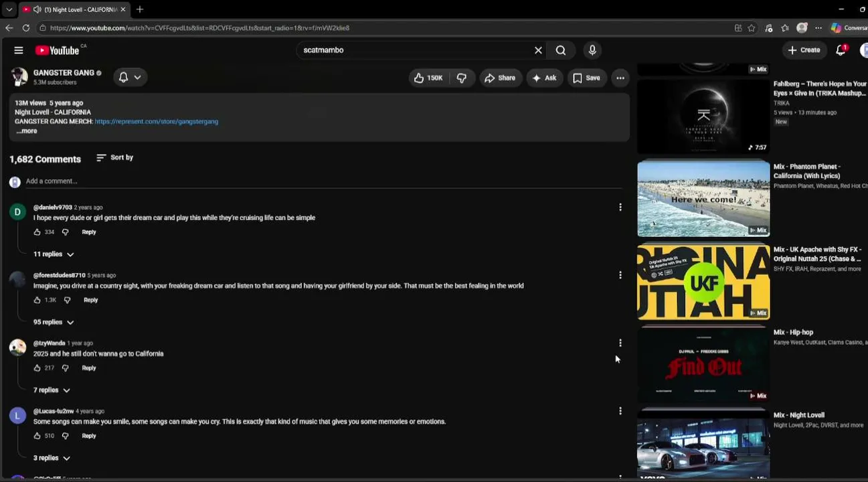Like the comment by @forestdudes8710
The width and height of the screenshot is (868, 482).
pyautogui.click(x=37, y=300)
